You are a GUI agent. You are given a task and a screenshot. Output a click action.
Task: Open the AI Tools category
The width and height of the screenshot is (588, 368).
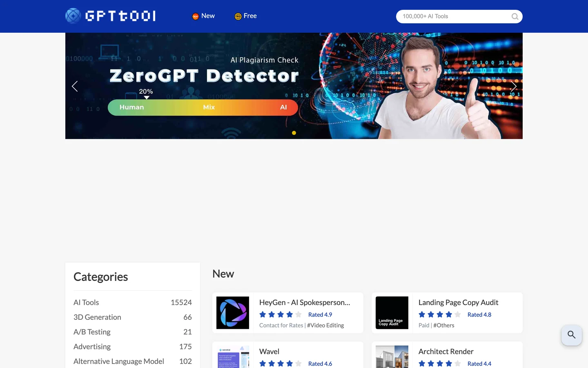click(133, 303)
